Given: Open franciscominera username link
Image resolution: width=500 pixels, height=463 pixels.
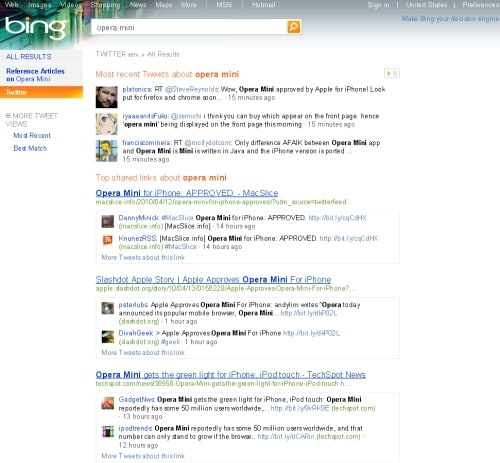Looking at the screenshot, I should (x=147, y=143).
